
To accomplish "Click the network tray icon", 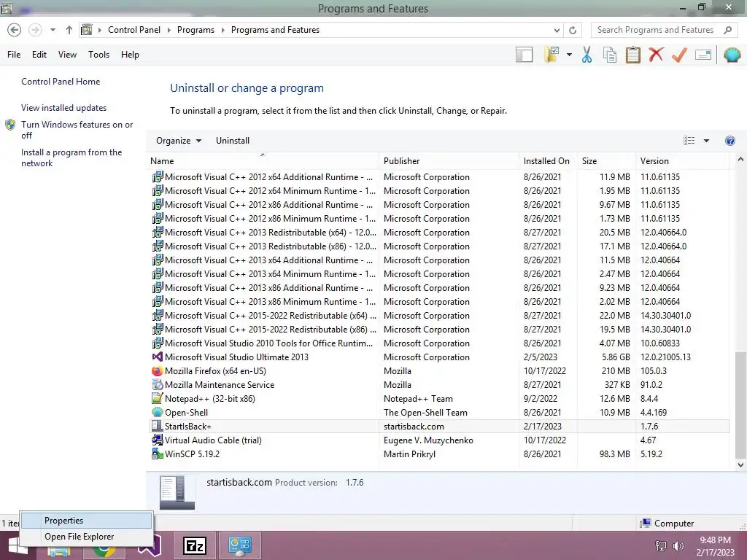I will [661, 546].
